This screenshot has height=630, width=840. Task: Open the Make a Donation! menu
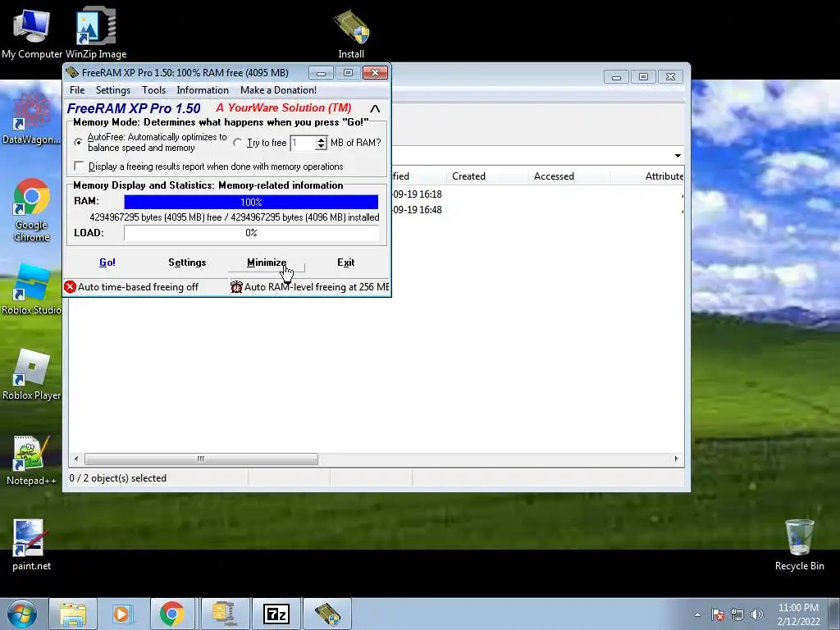pos(278,90)
